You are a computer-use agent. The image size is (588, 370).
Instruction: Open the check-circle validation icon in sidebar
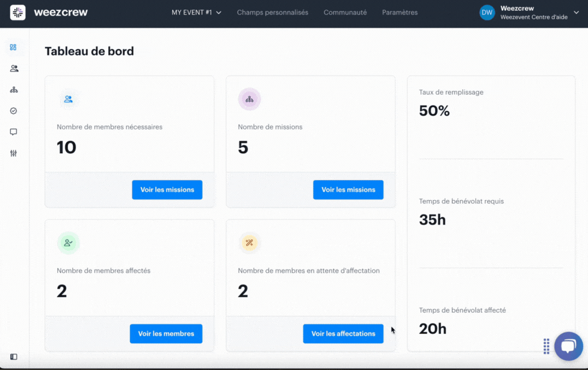(13, 111)
